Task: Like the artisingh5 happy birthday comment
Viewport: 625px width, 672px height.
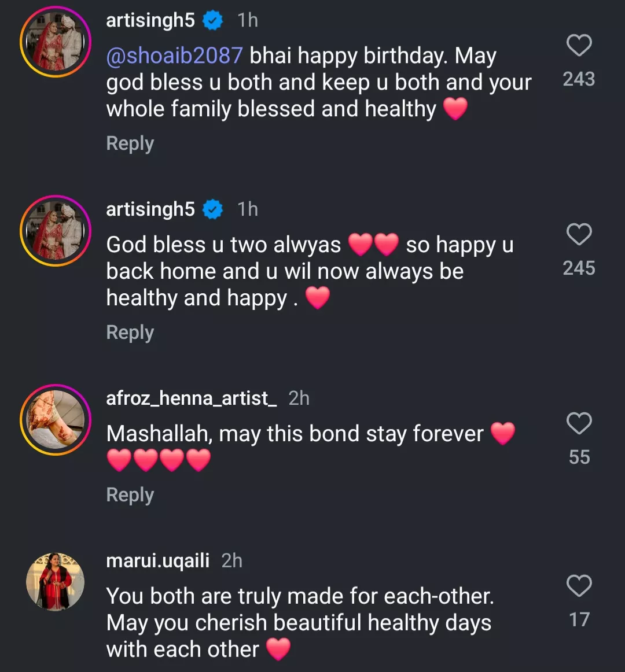Action: coord(579,46)
